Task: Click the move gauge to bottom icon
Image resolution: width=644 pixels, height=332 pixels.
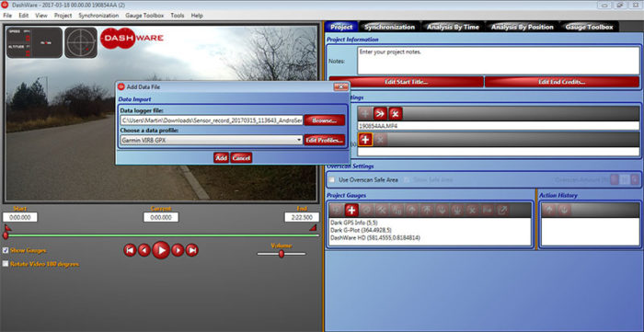Action: coord(457,210)
